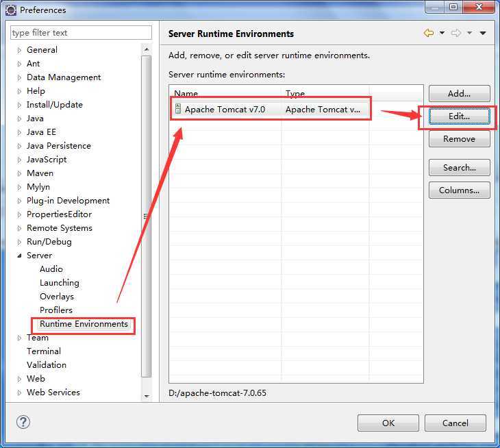Click the forward navigation arrow icon
The image size is (500, 448).
[x=456, y=33]
